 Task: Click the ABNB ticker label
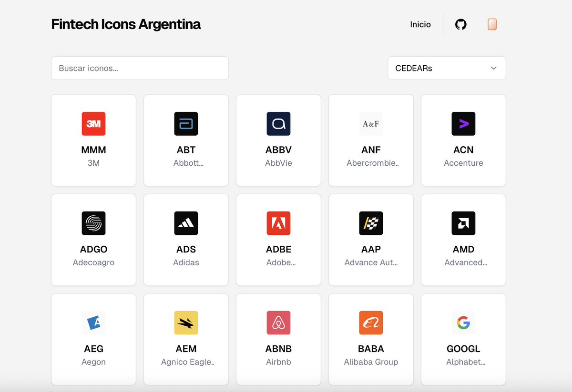pyautogui.click(x=278, y=349)
